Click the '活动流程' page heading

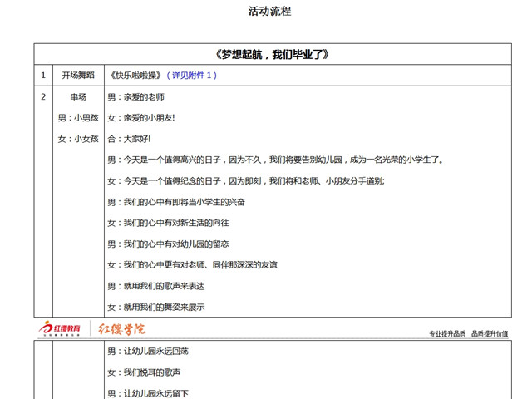269,11
